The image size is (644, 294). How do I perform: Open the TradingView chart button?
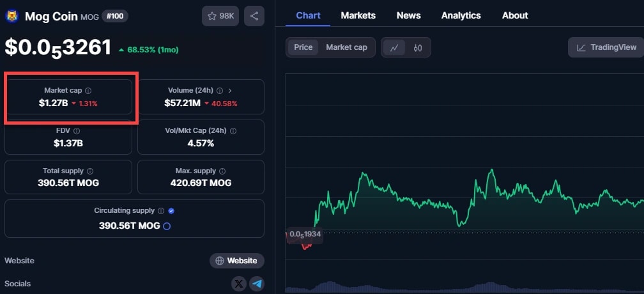(606, 47)
